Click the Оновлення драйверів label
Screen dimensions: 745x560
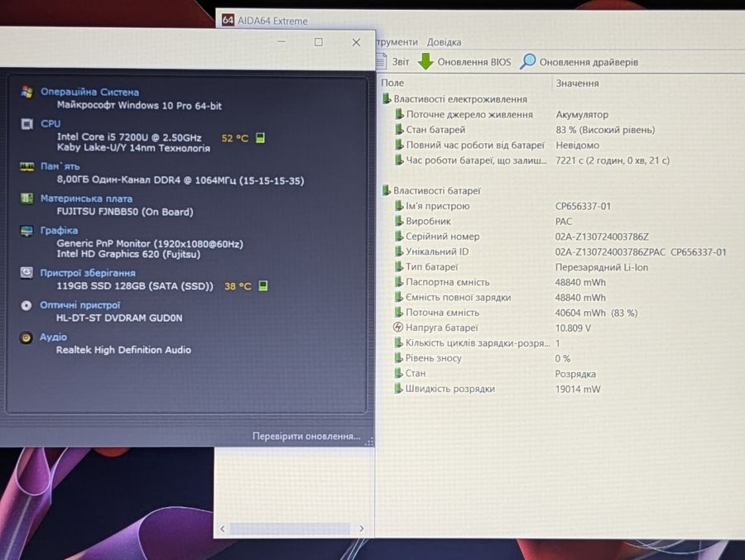[589, 62]
